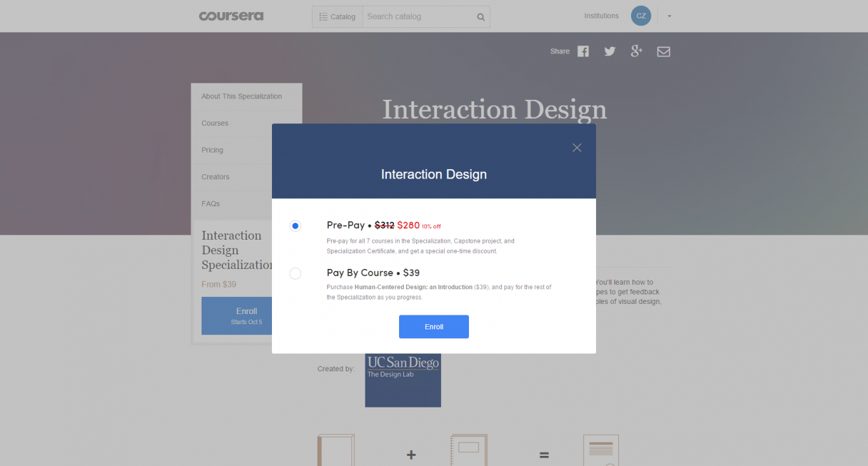868x466 pixels.
Task: Go to the Coursera home logo
Action: 231,16
